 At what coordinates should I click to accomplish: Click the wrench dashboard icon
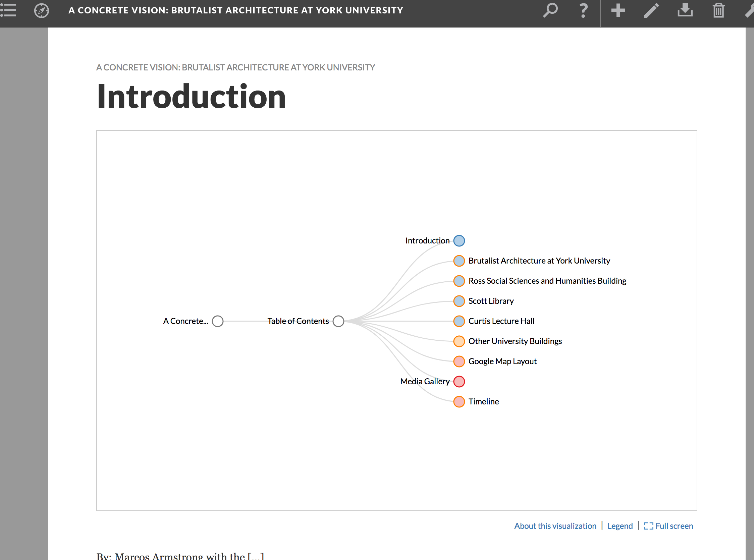749,10
